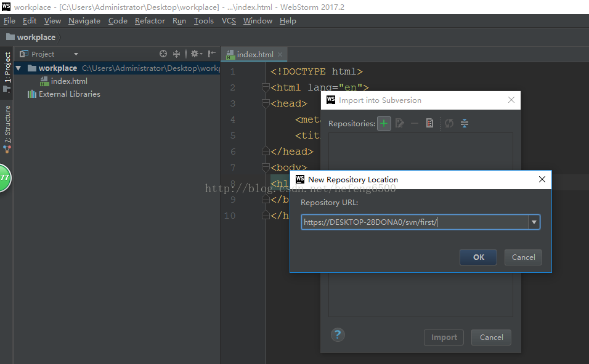Open the Repository URL history dropdown
This screenshot has height=364, width=589.
click(534, 222)
